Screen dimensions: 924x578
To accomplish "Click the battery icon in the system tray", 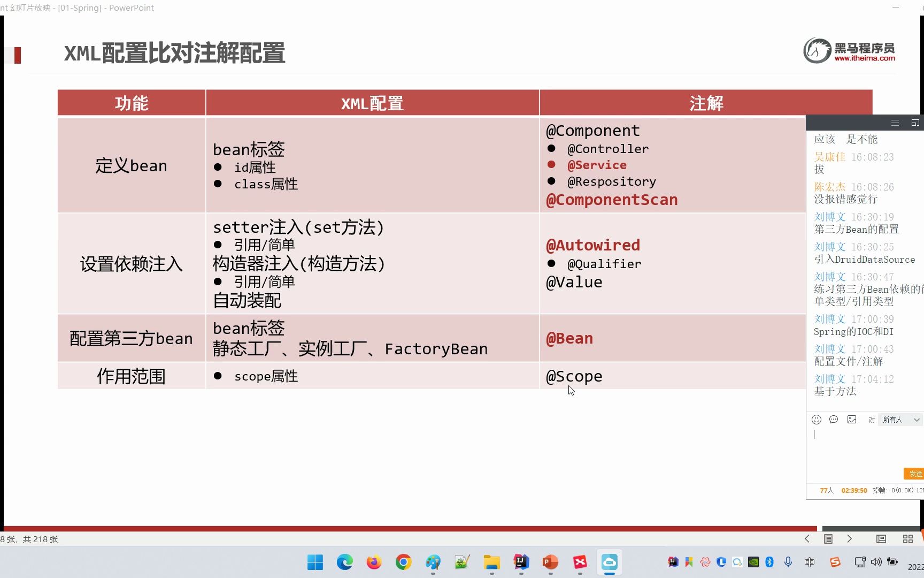I will [892, 562].
